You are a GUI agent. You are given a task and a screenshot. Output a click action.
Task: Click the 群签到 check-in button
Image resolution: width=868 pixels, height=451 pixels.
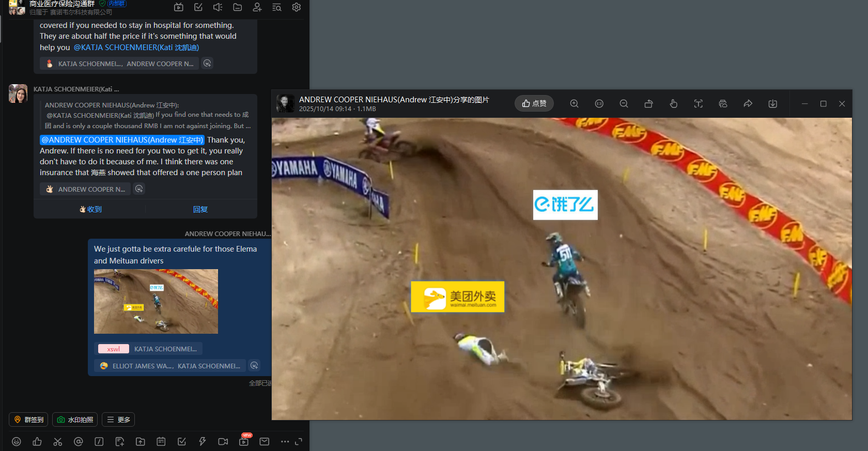tap(28, 419)
